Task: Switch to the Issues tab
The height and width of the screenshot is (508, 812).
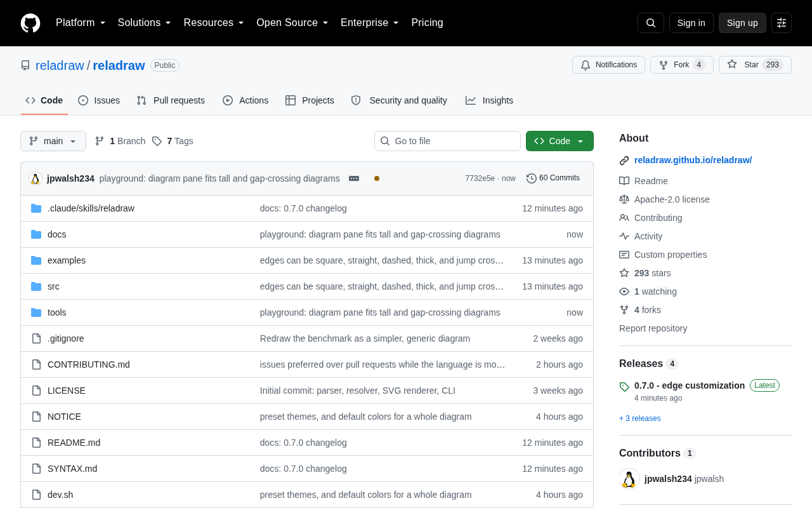Action: (99, 100)
